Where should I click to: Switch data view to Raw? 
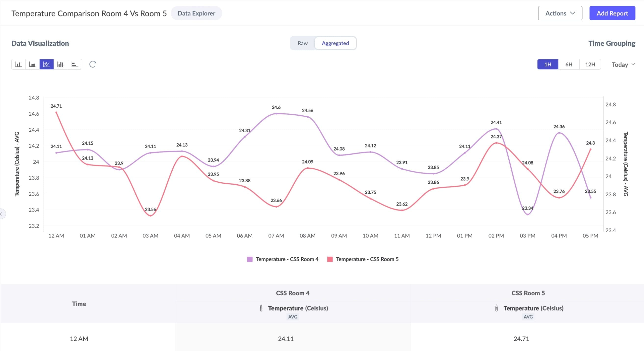tap(302, 43)
